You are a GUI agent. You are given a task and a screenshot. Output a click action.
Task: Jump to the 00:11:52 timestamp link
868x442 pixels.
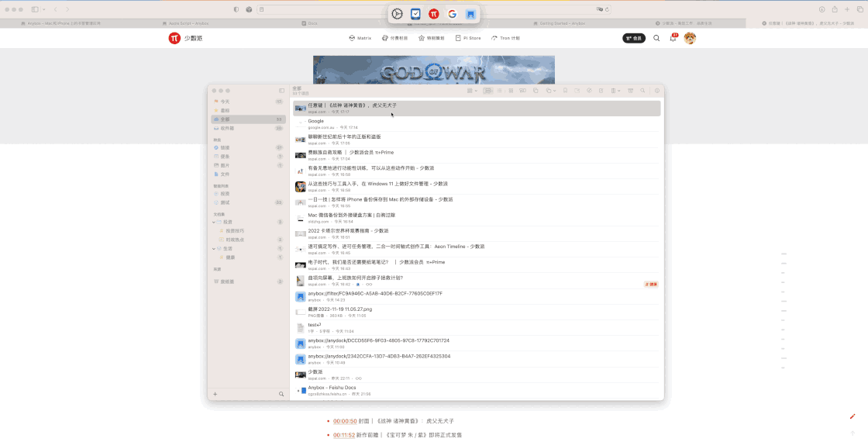click(344, 435)
